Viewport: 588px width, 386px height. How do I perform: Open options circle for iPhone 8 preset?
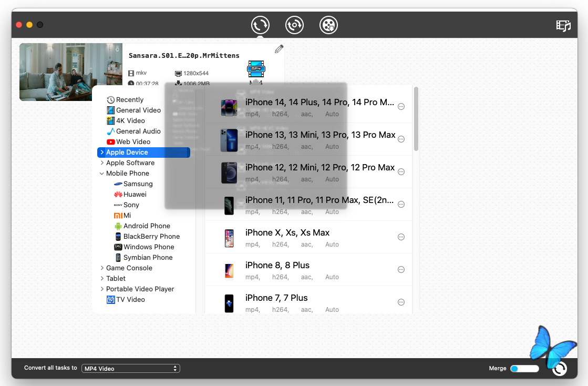click(x=401, y=270)
